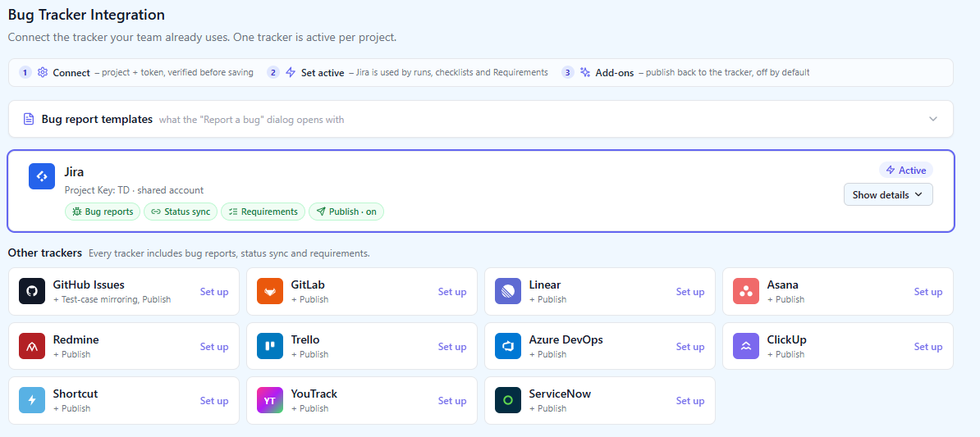Screen dimensions: 980x437
Task: Click the YouTrack YT logo icon
Action: tap(270, 400)
